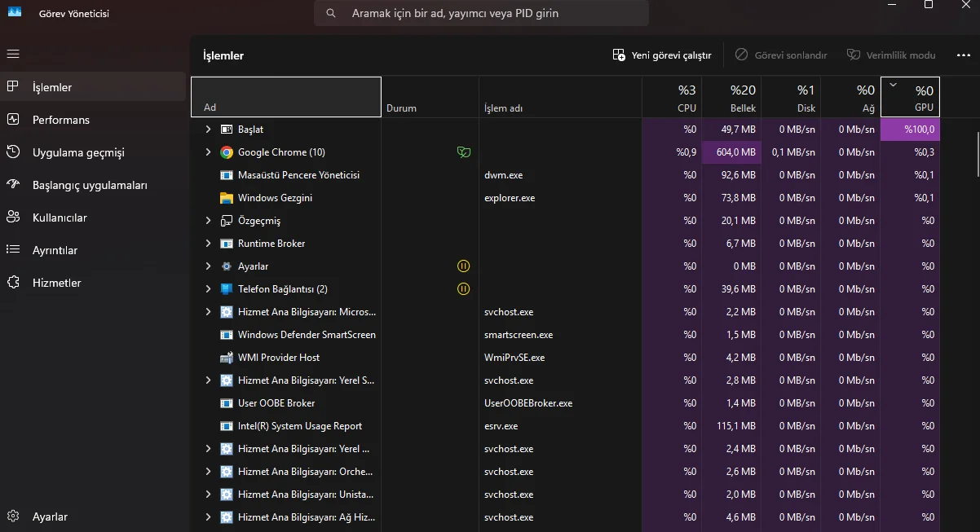Click the hamburger navigation menu icon
Screen dimensions: 980x532
click(x=13, y=54)
